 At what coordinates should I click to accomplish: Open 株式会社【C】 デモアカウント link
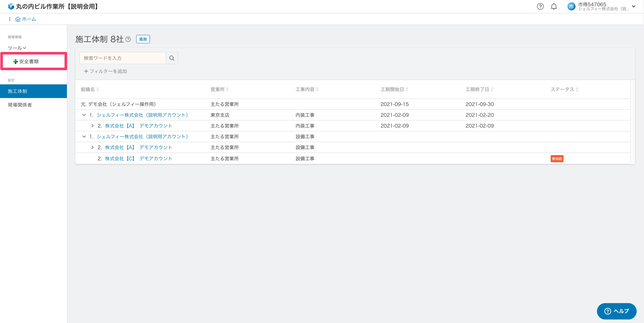click(138, 159)
